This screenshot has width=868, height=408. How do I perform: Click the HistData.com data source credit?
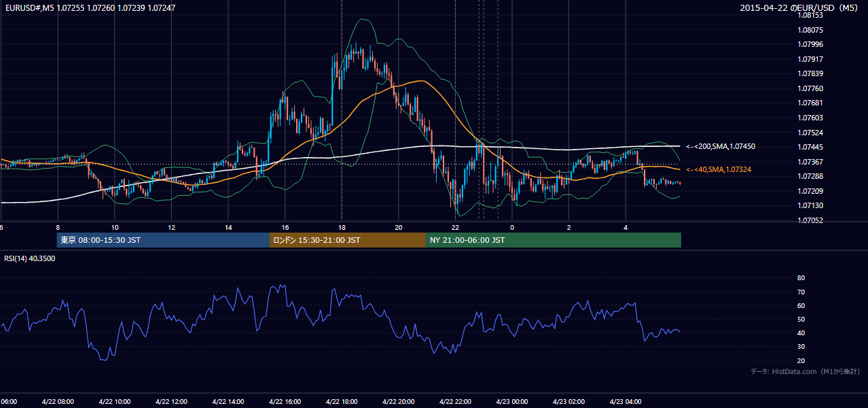(x=806, y=371)
